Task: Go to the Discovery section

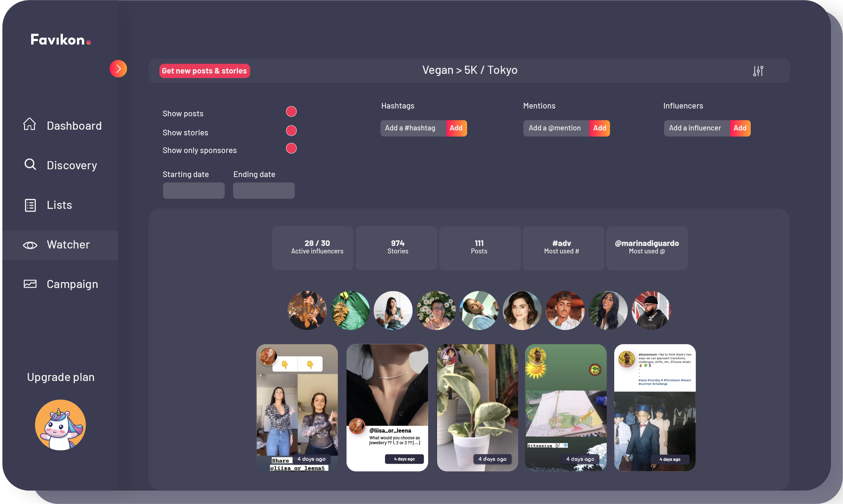Action: pyautogui.click(x=72, y=165)
